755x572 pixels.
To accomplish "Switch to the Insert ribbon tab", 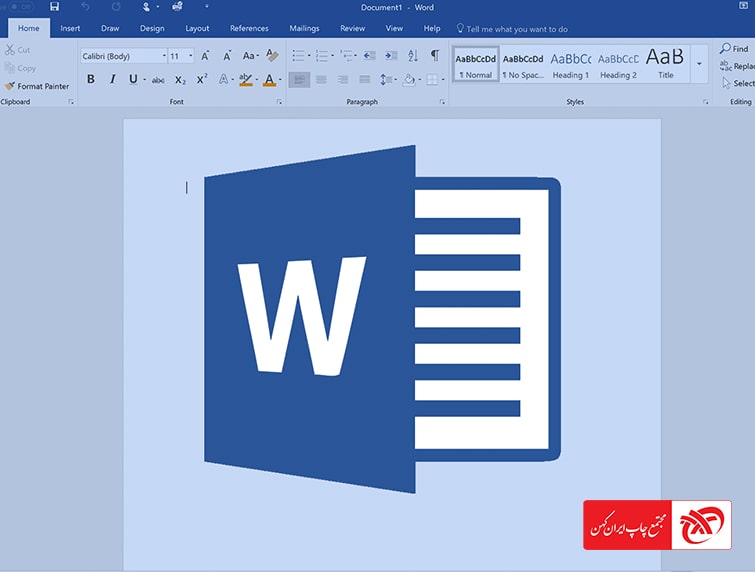I will [70, 29].
